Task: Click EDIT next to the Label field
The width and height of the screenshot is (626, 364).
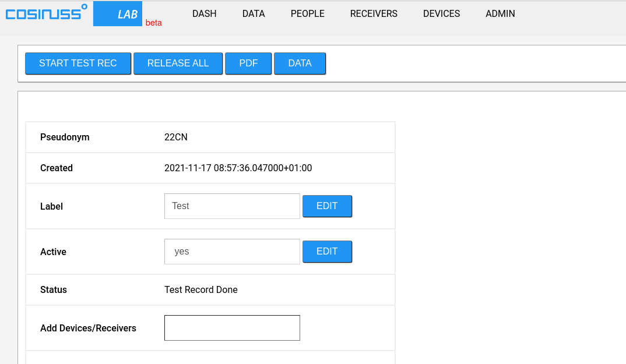Action: click(x=327, y=206)
